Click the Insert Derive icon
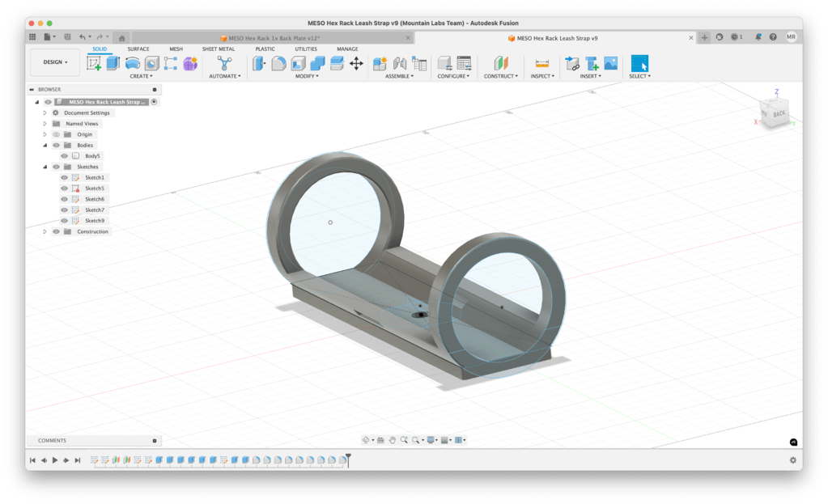The width and height of the screenshot is (828, 504). pyautogui.click(x=572, y=63)
